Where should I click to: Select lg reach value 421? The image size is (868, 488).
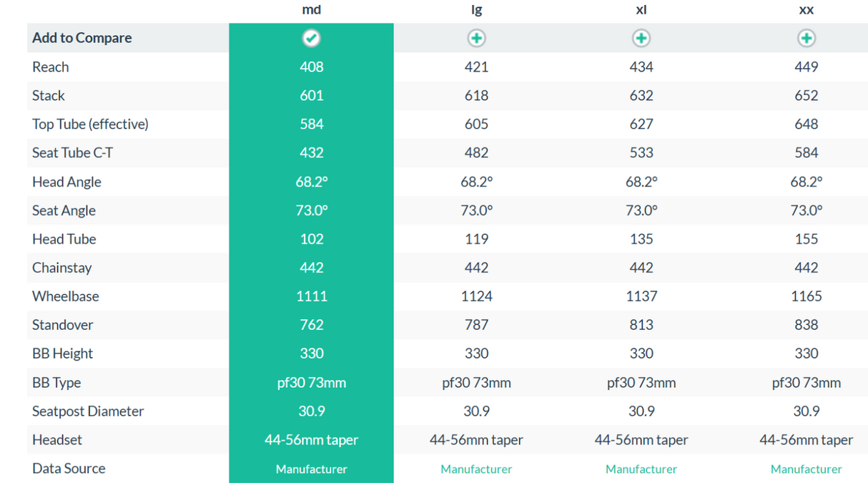tap(476, 67)
